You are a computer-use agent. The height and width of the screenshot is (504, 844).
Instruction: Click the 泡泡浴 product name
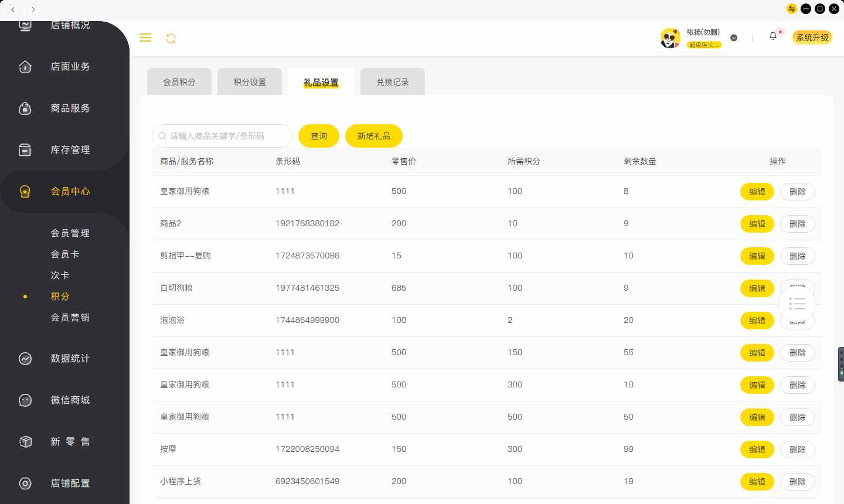pyautogui.click(x=172, y=320)
